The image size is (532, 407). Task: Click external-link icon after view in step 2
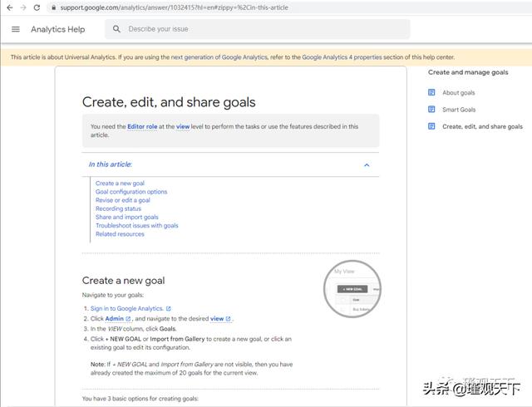click(228, 319)
